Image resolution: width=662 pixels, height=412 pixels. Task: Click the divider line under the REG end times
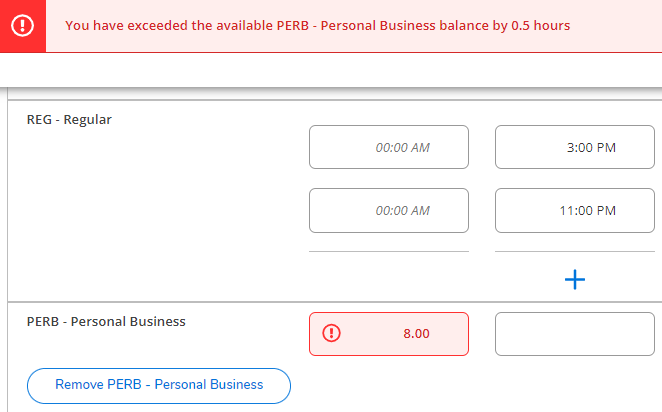(575, 251)
